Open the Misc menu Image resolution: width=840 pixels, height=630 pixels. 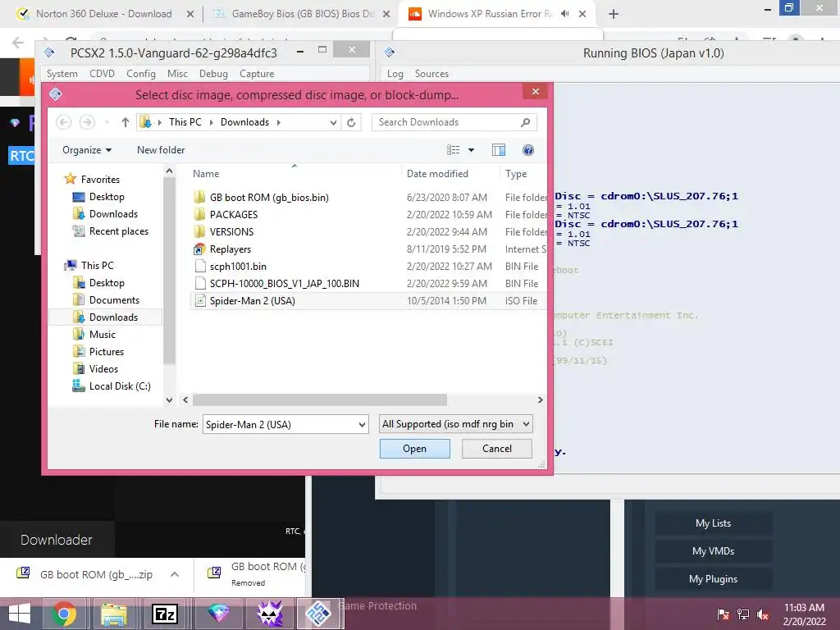177,73
